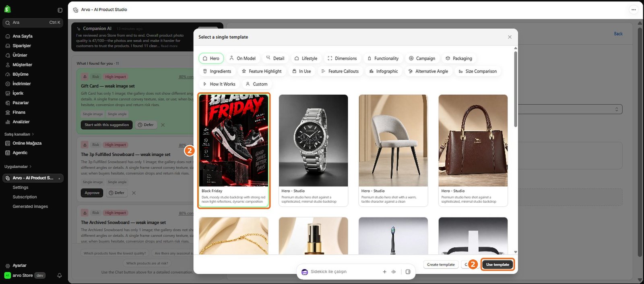
Task: Show Dimensions templates
Action: [342, 58]
